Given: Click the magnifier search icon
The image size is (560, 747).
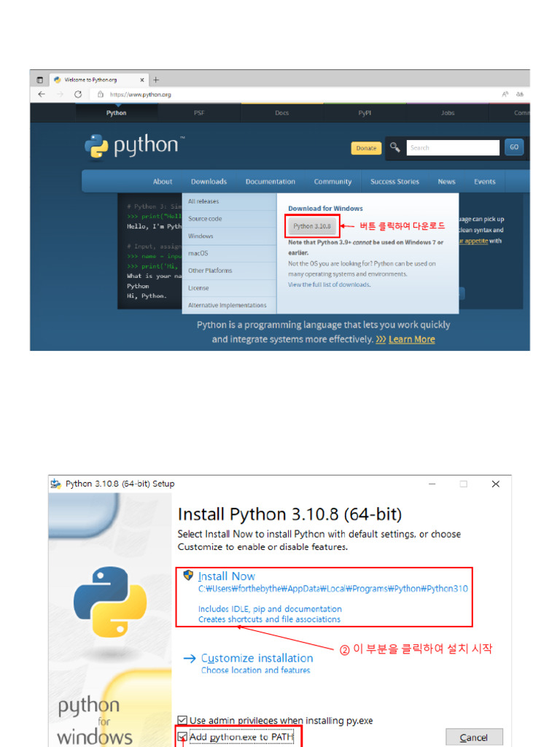Looking at the screenshot, I should coord(394,147).
